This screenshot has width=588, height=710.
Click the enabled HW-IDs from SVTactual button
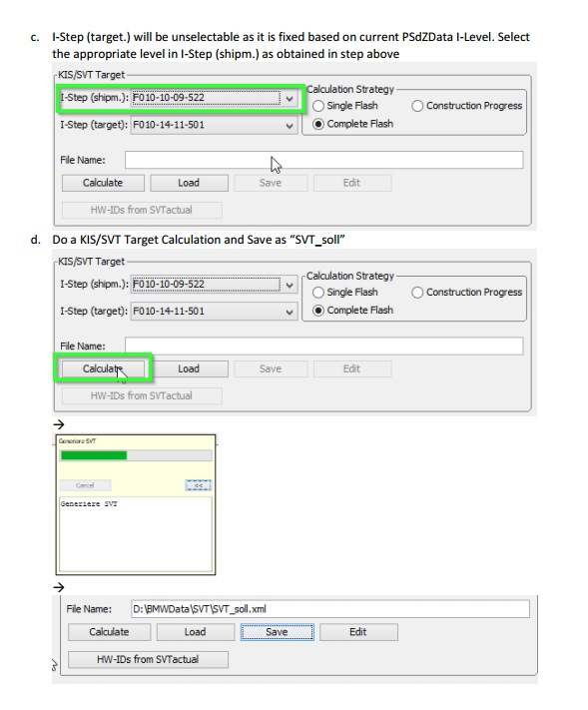coord(148,659)
